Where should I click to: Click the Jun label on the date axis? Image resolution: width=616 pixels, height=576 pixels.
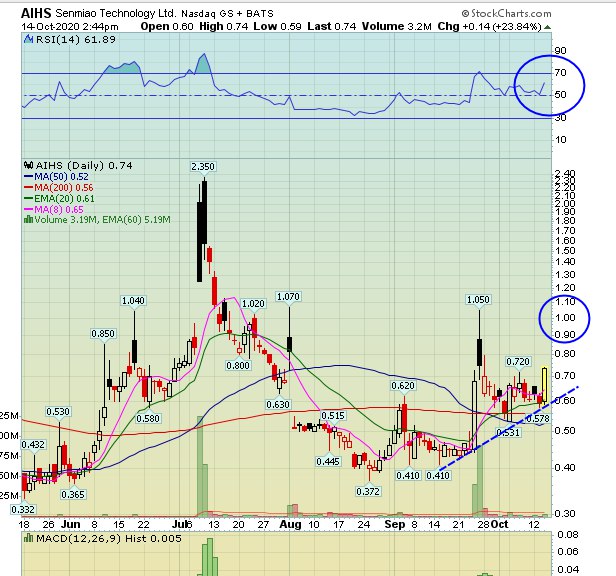pos(71,525)
